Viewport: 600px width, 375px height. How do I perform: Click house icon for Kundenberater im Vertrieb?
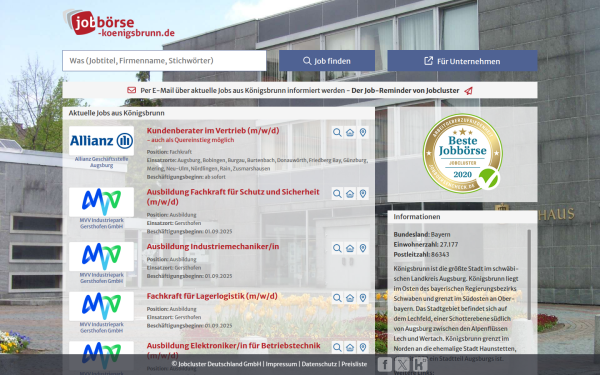[350, 132]
